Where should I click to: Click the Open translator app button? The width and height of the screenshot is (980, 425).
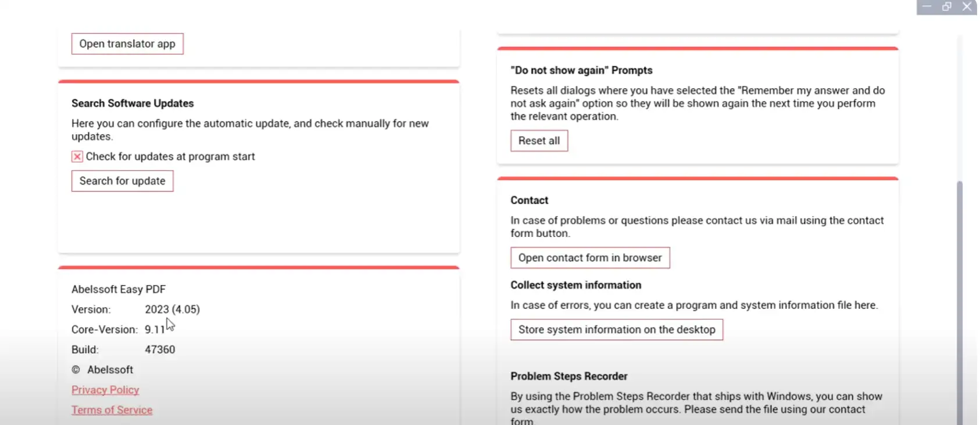tap(127, 44)
